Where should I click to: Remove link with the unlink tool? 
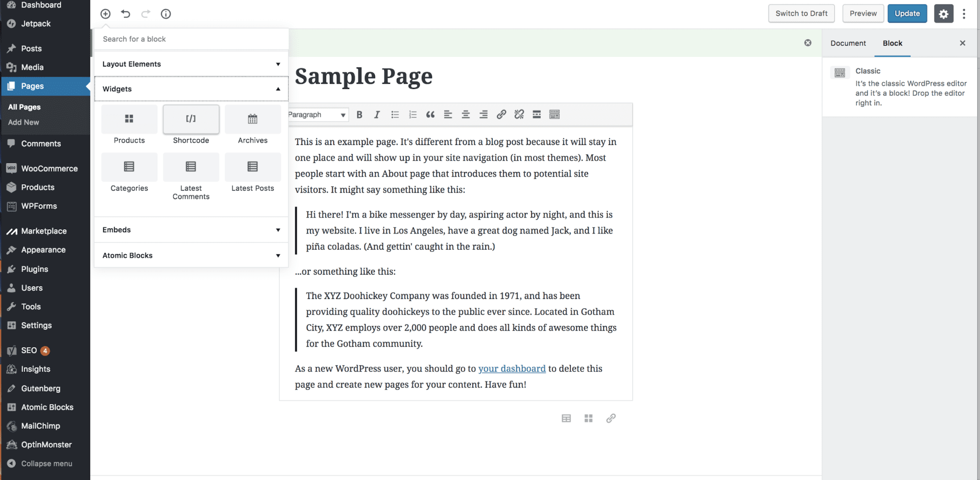(519, 114)
